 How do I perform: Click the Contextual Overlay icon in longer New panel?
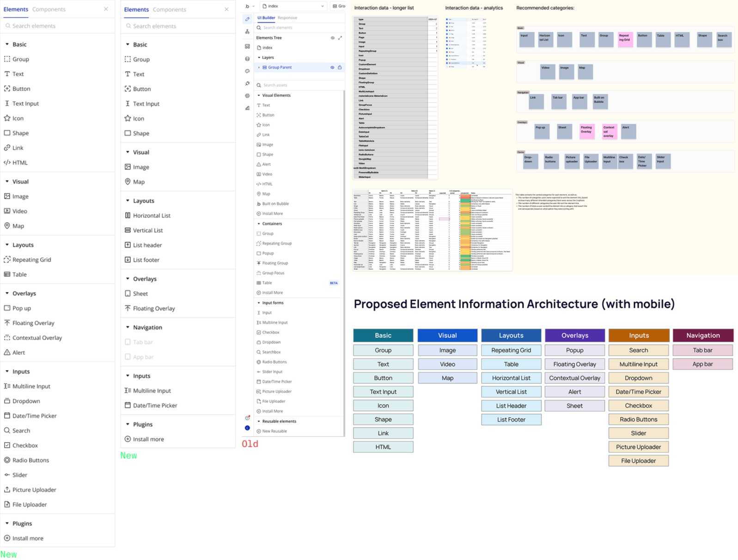click(7, 338)
